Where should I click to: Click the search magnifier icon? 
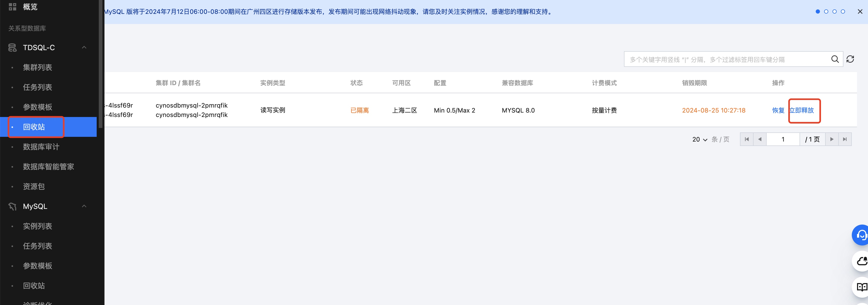pos(835,59)
